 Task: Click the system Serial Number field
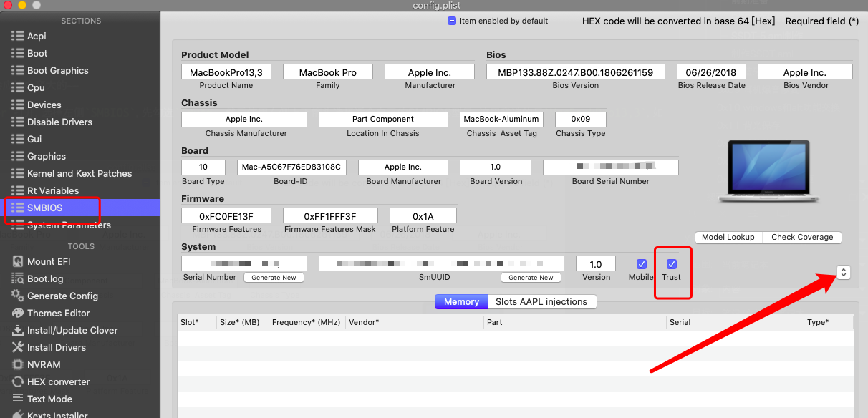tap(244, 263)
